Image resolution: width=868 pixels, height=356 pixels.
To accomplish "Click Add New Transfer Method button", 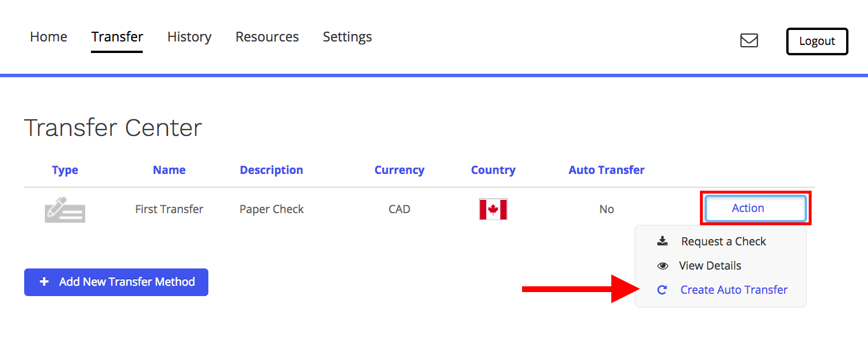I will 116,282.
